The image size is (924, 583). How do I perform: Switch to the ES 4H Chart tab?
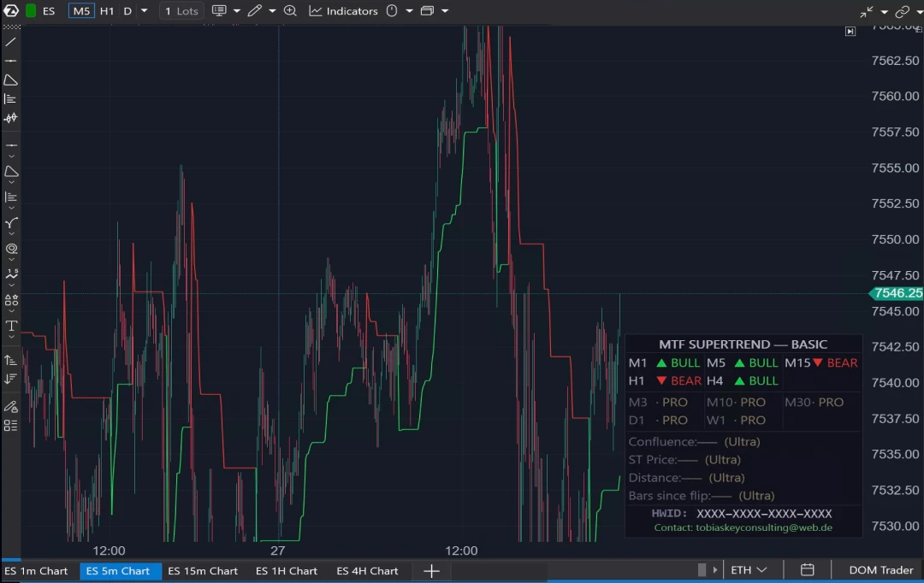[367, 571]
